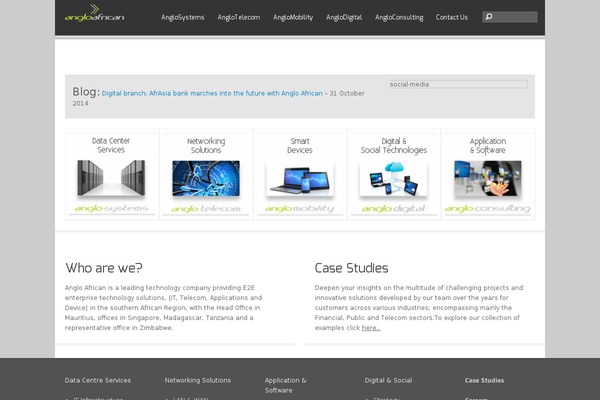Follow the 'here...' case studies link
This screenshot has height=400, width=600.
371,328
